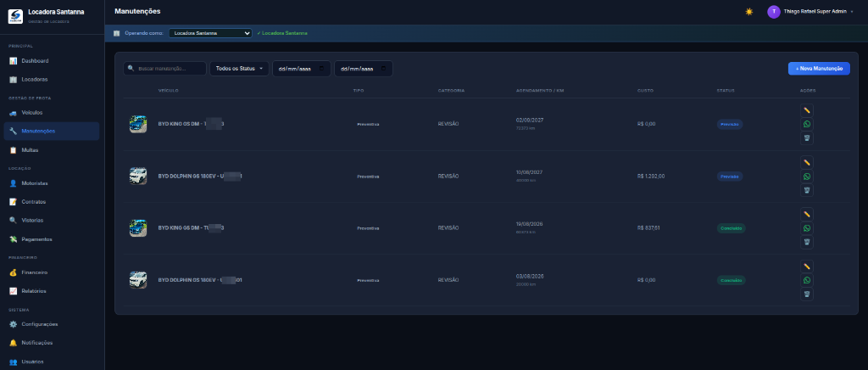Click the search magnifier icon
The width and height of the screenshot is (868, 370).
[x=131, y=69]
